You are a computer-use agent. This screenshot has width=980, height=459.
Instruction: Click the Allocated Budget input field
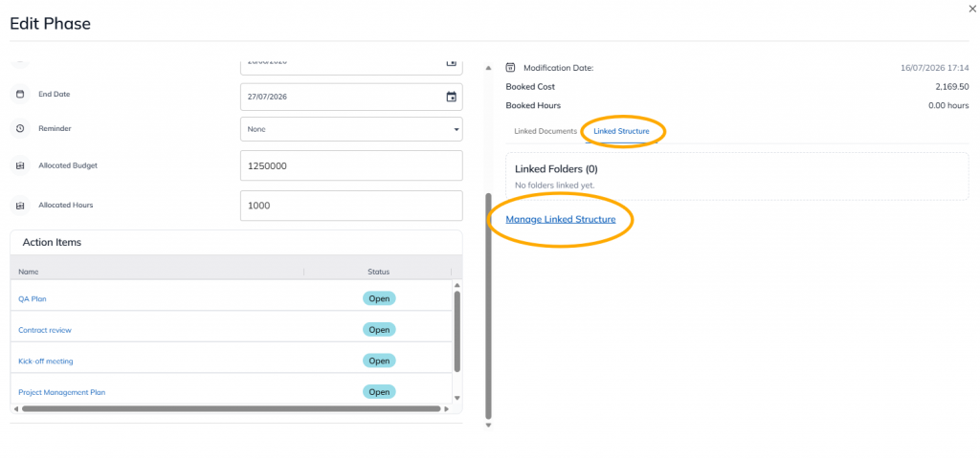(351, 166)
